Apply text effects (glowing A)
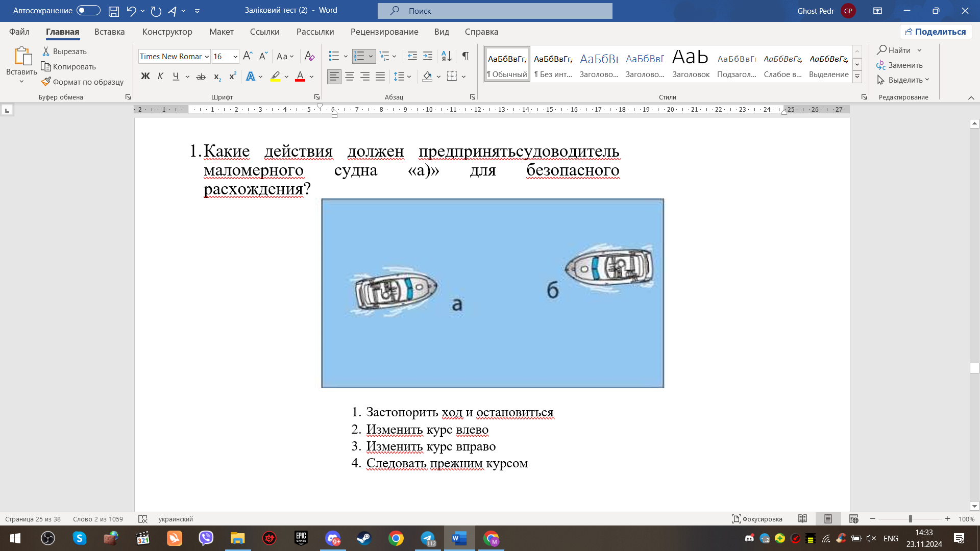980x551 pixels. point(250,77)
